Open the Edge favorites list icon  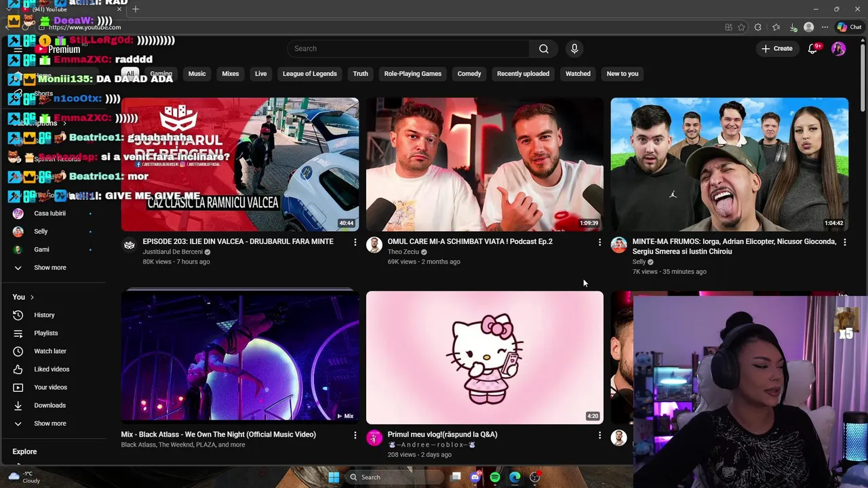coord(776,27)
